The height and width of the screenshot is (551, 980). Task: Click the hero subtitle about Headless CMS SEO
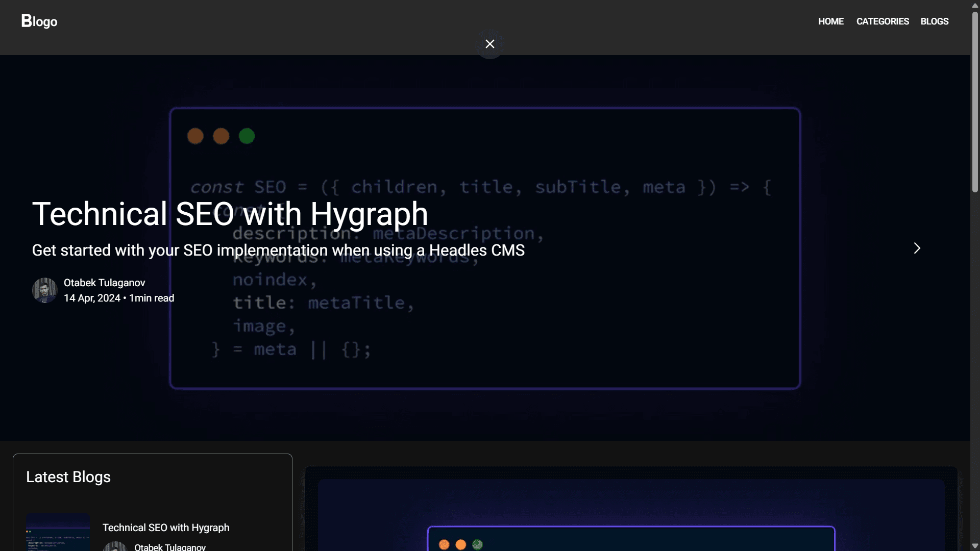point(278,251)
